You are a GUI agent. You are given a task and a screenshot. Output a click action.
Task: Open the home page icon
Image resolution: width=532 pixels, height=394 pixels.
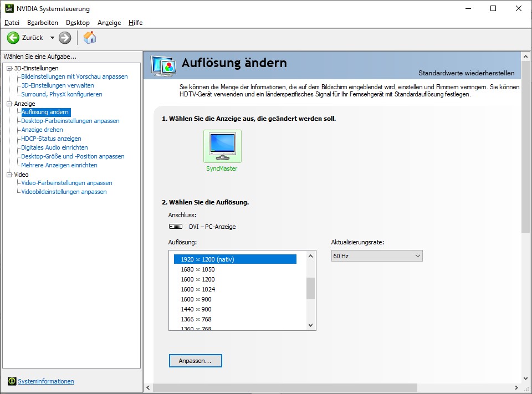(x=90, y=37)
